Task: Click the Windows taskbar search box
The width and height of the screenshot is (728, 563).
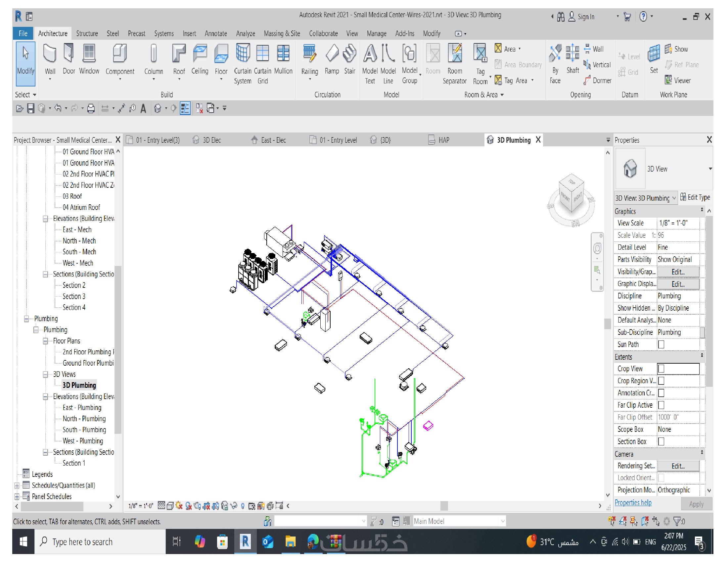Action: (x=100, y=542)
